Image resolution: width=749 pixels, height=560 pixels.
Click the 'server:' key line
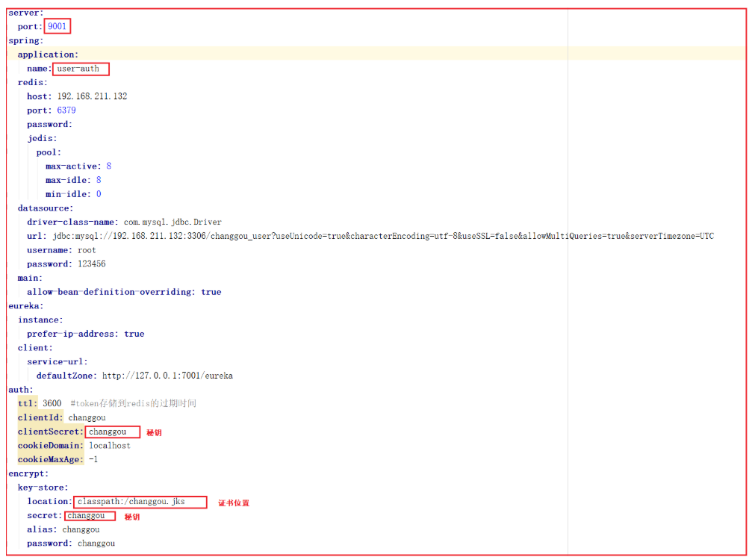[26, 13]
